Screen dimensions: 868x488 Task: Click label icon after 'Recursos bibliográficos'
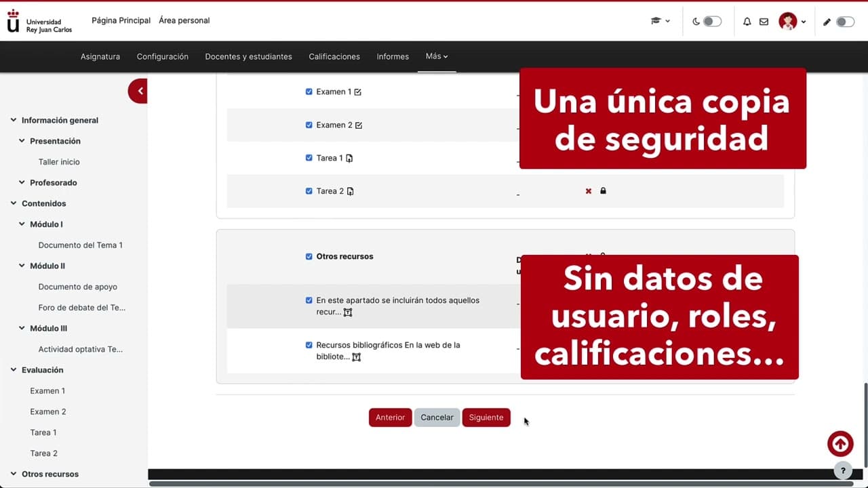(x=357, y=357)
